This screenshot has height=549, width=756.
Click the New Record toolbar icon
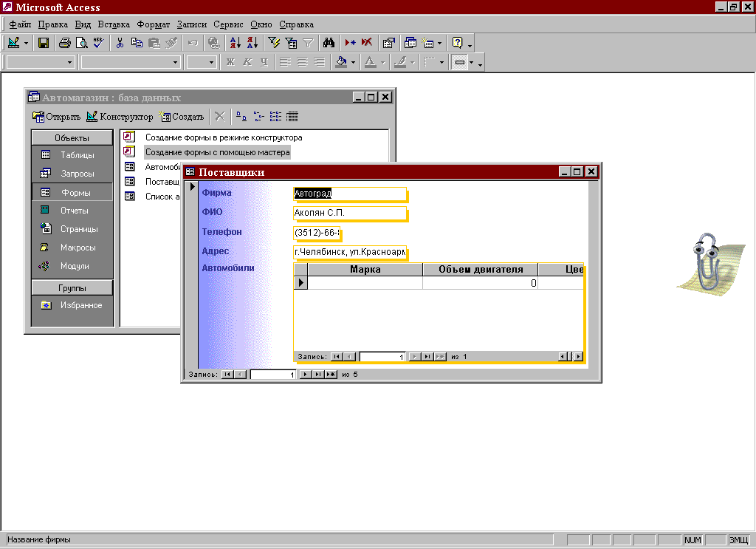[351, 43]
